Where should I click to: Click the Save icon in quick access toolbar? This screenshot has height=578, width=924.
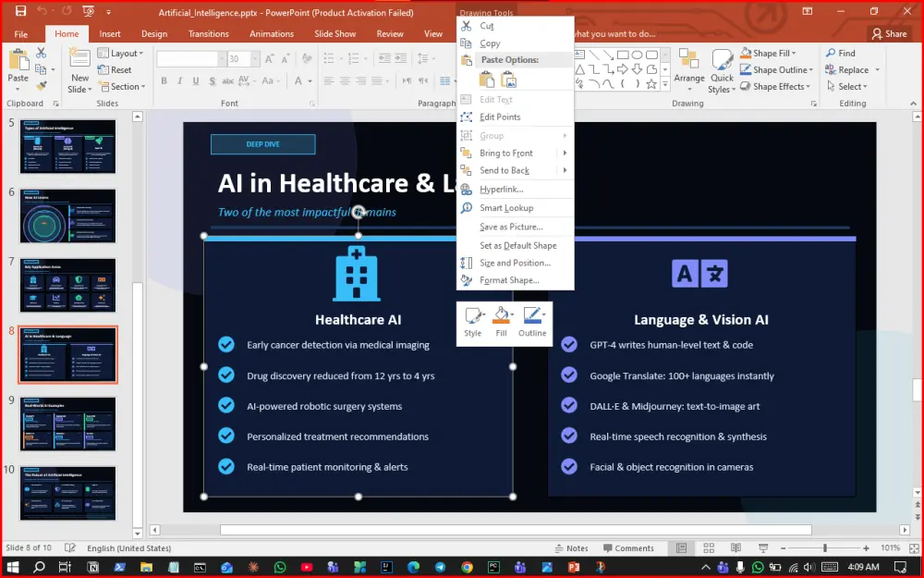point(20,11)
